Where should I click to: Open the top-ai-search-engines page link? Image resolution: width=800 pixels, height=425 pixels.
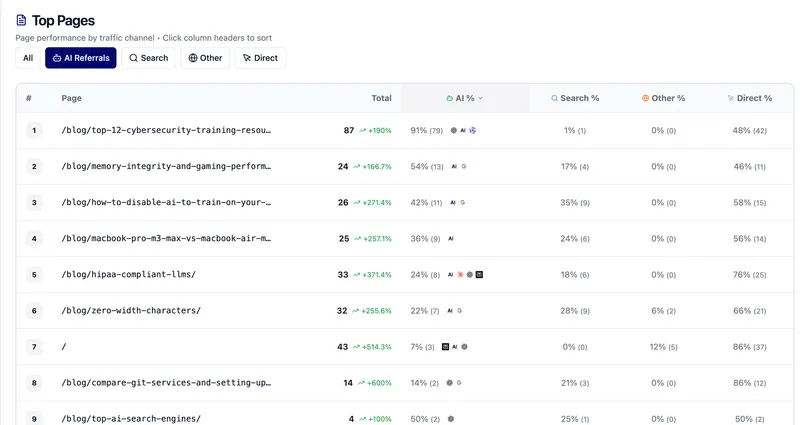click(131, 419)
